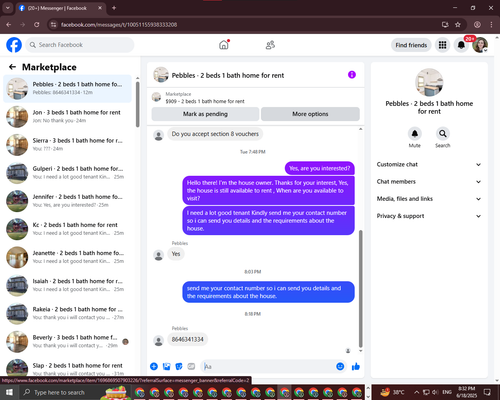500x400 pixels.
Task: Open volume control in system tray
Action: coord(435,392)
